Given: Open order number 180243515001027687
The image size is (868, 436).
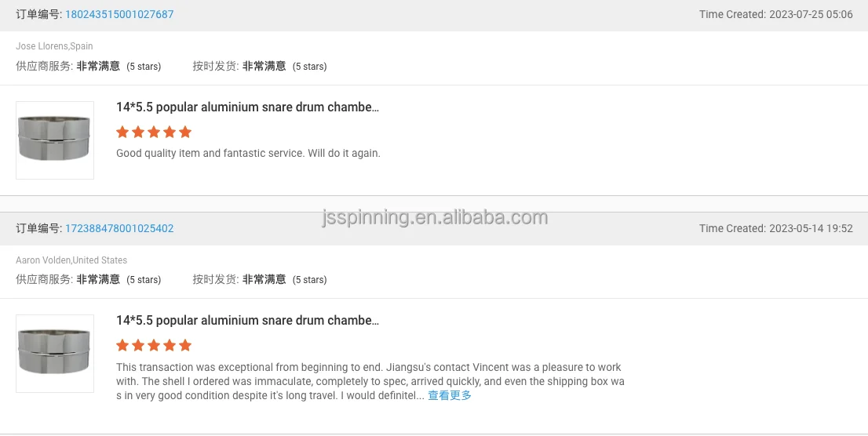Looking at the screenshot, I should (x=119, y=15).
